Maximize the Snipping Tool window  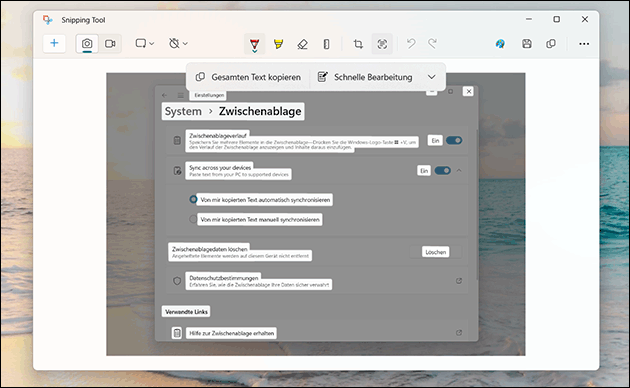(x=556, y=19)
